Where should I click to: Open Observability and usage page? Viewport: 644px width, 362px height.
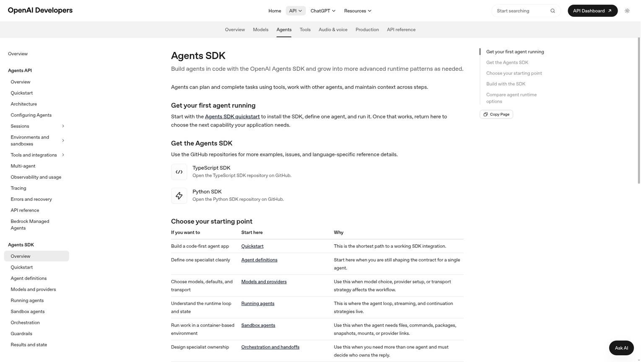pos(36,177)
